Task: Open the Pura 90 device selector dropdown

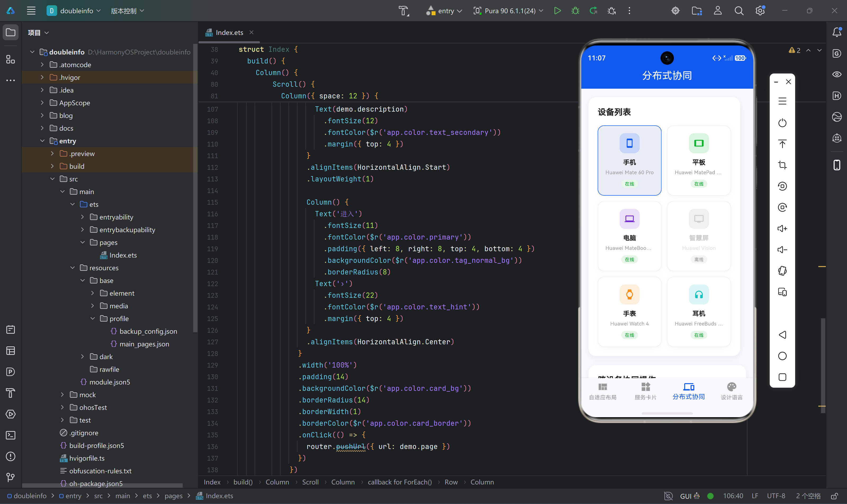Action: coord(508,11)
